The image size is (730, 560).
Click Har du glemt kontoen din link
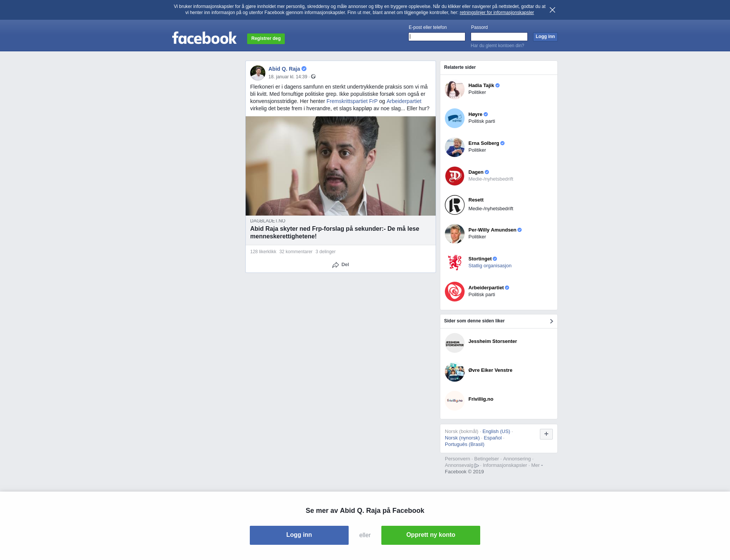[497, 46]
